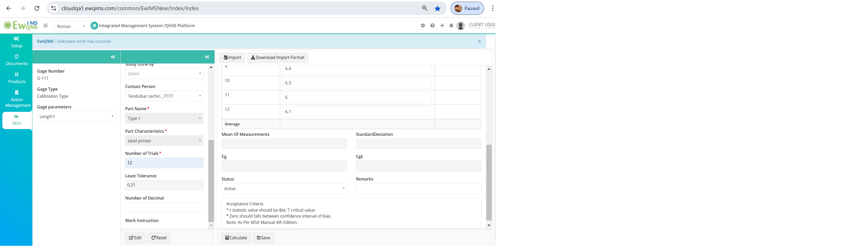
Task: Dismiss the Unknown error notification
Action: [479, 42]
